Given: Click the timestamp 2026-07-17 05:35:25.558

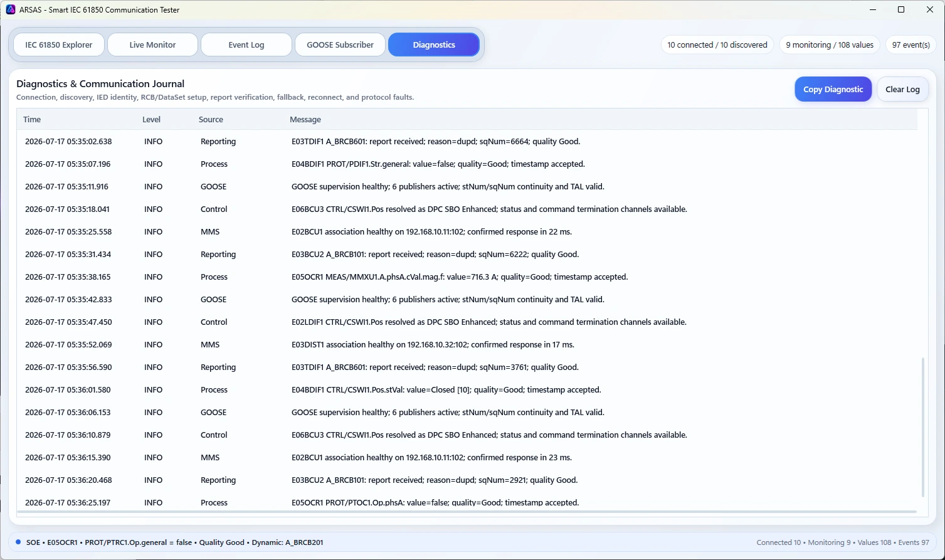Looking at the screenshot, I should click(x=68, y=232).
